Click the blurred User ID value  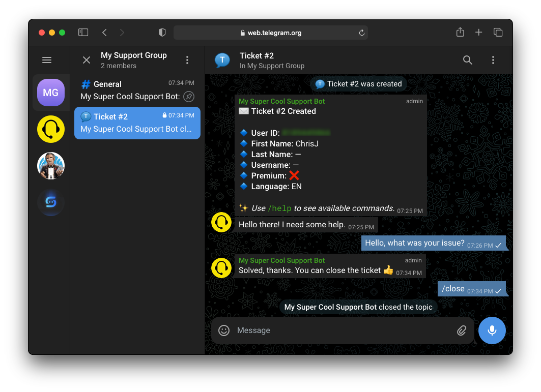point(306,133)
